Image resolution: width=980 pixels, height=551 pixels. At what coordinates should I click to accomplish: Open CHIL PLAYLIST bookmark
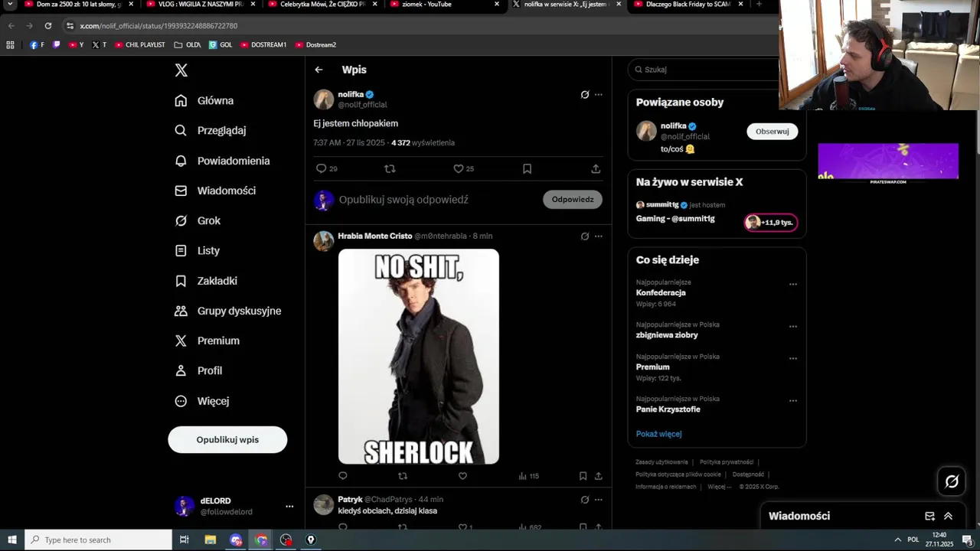(x=140, y=45)
